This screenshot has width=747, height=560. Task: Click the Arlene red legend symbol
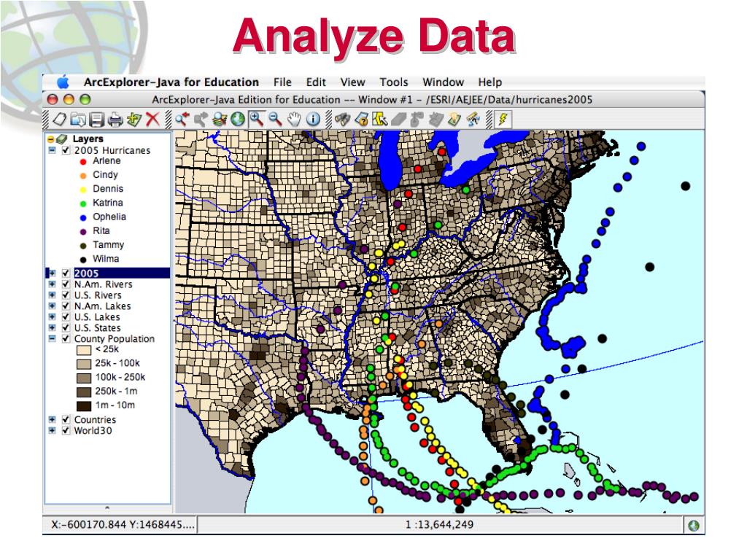[x=83, y=162]
